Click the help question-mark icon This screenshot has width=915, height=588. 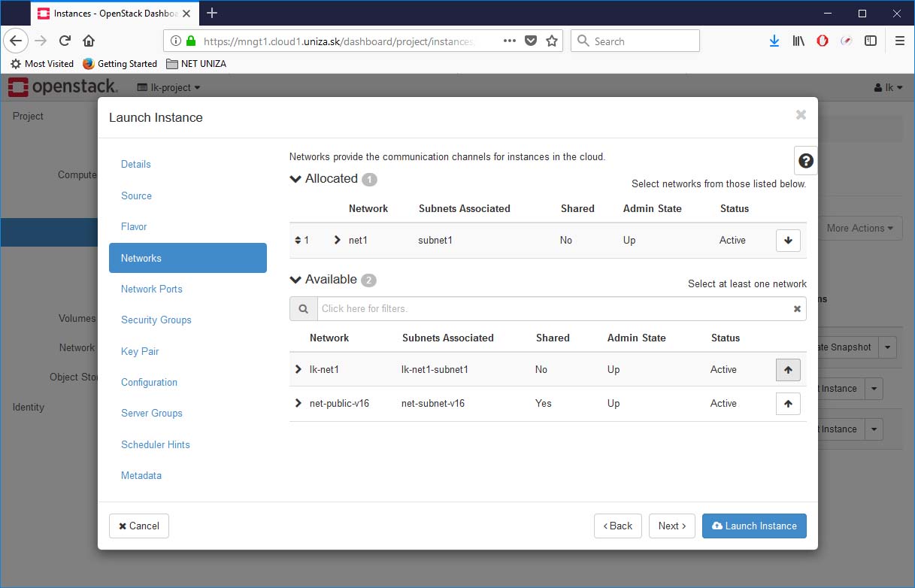(805, 161)
